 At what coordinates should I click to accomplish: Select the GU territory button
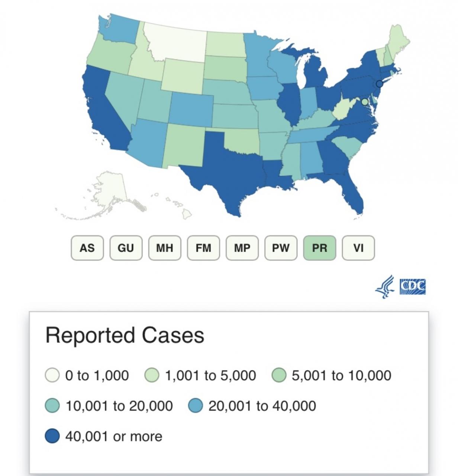tap(126, 248)
